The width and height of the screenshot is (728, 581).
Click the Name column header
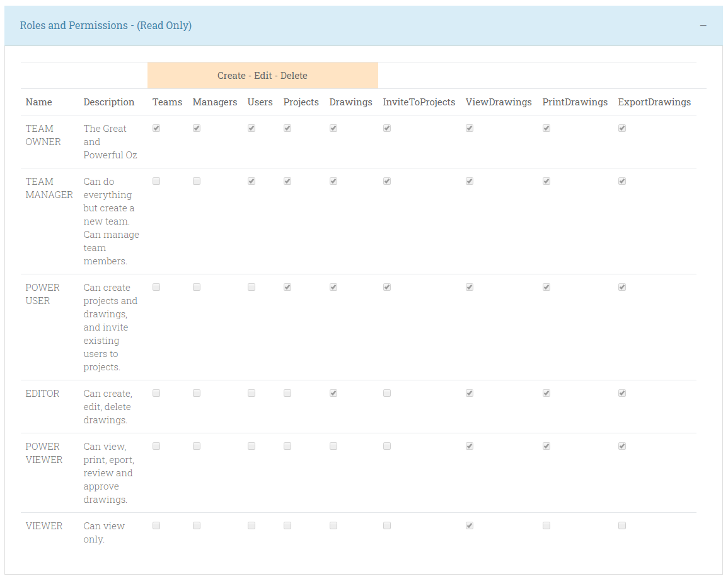(x=39, y=102)
